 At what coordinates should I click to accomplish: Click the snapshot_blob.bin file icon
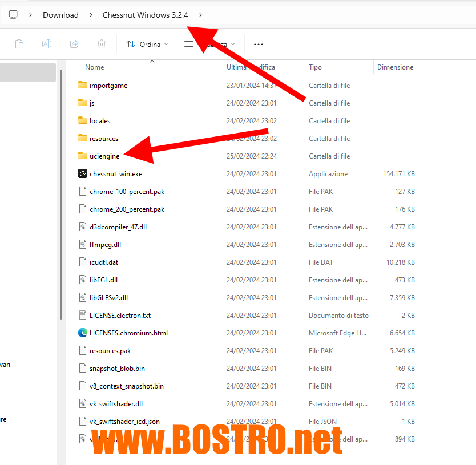(83, 368)
